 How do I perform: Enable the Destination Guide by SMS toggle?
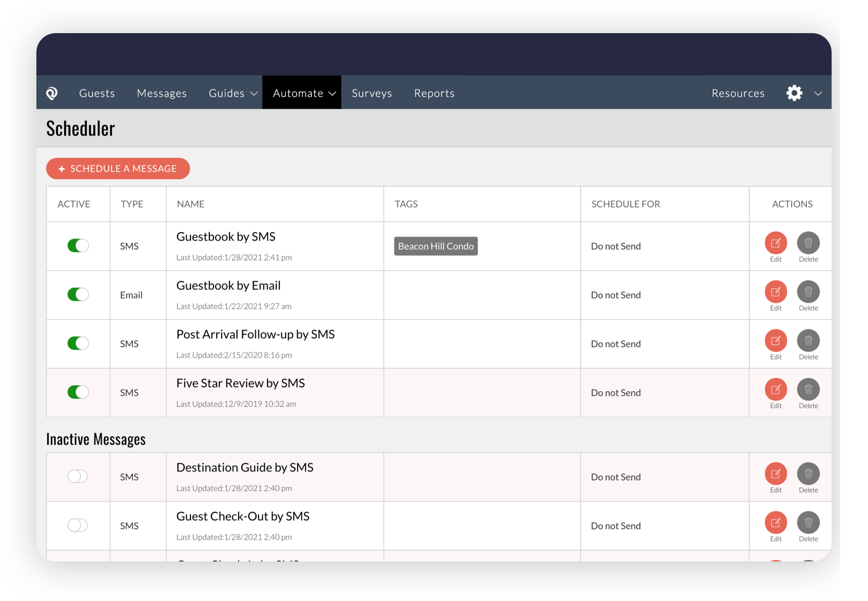tap(77, 476)
